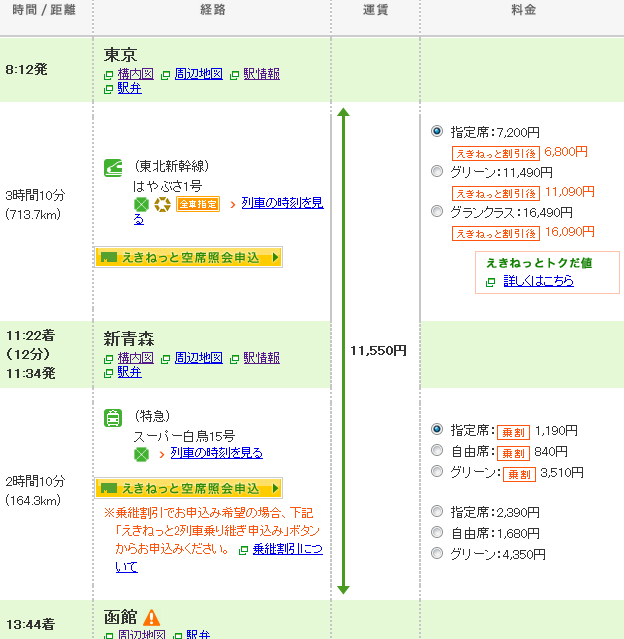Click the 6,800円 discounted price

pyautogui.click(x=566, y=152)
